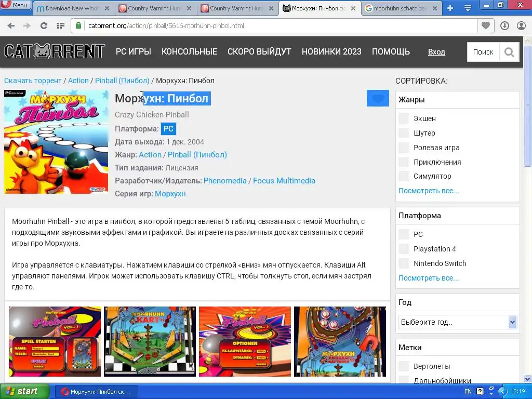This screenshot has height=399, width=532.
Task: Click the magnifier search button on site
Action: [509, 52]
